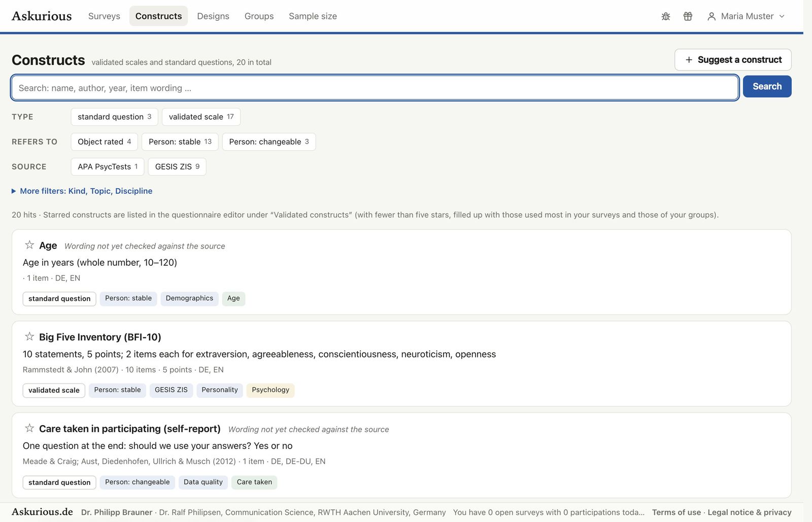The height and width of the screenshot is (522, 812).
Task: Star the Age construct
Action: pos(29,245)
